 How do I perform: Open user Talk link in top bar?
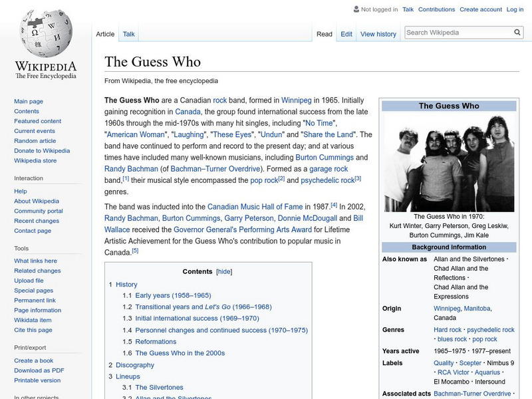[x=408, y=9]
